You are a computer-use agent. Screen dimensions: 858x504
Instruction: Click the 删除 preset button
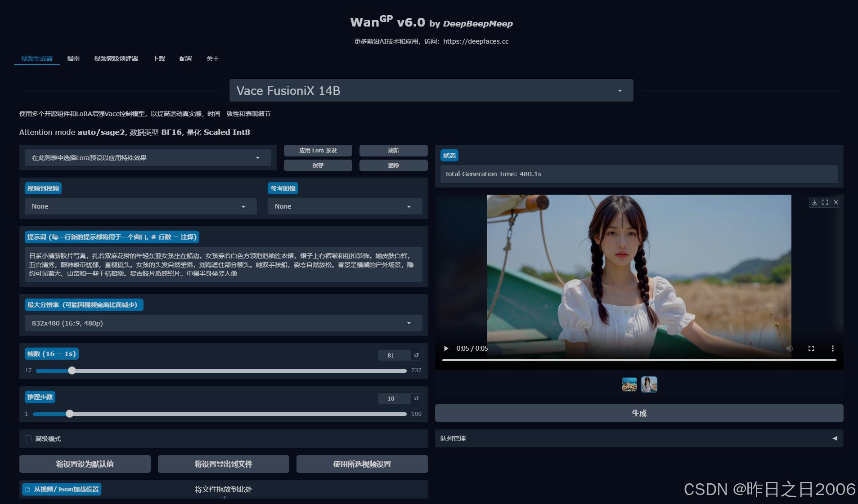tap(394, 165)
